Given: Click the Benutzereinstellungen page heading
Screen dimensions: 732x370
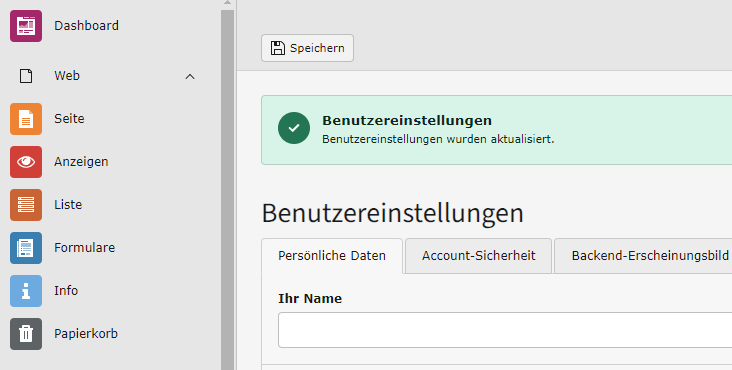Looking at the screenshot, I should (393, 213).
